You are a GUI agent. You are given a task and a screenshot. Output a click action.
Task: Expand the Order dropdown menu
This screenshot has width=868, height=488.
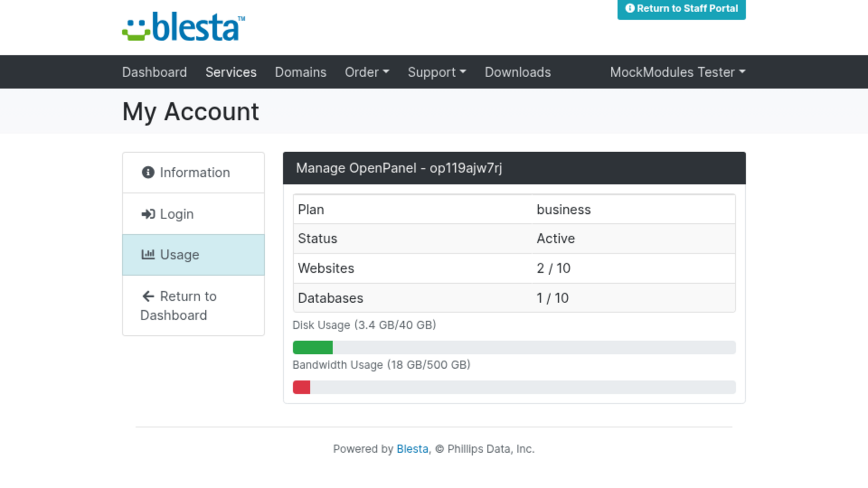pyautogui.click(x=367, y=72)
